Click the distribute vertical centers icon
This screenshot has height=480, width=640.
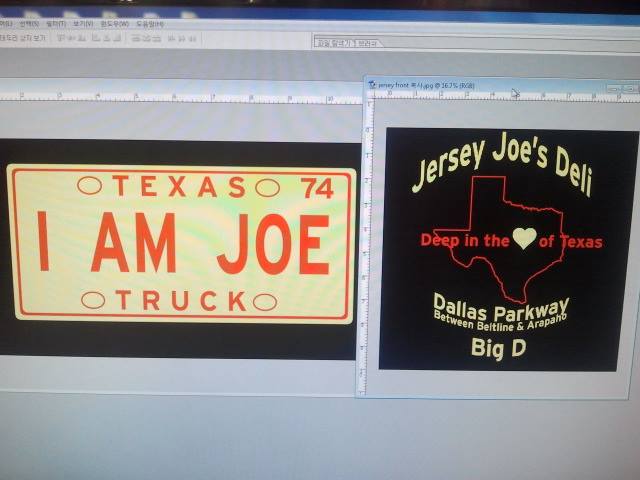(146, 38)
